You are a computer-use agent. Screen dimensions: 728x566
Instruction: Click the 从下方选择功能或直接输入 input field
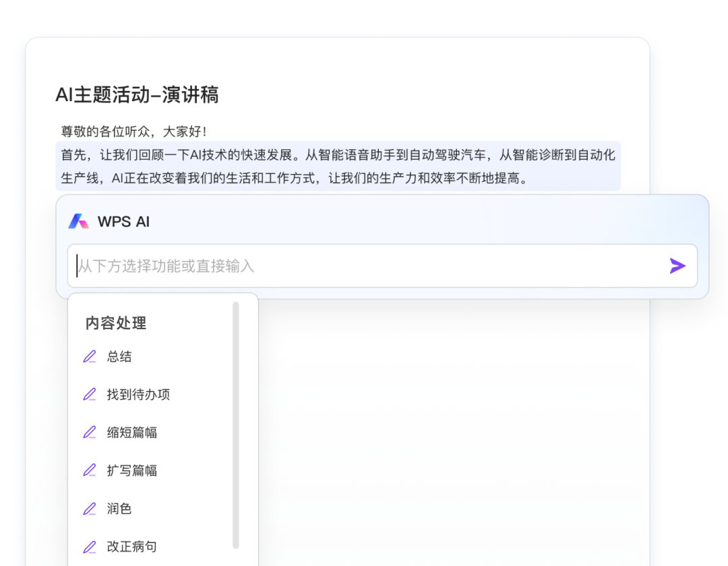[383, 266]
